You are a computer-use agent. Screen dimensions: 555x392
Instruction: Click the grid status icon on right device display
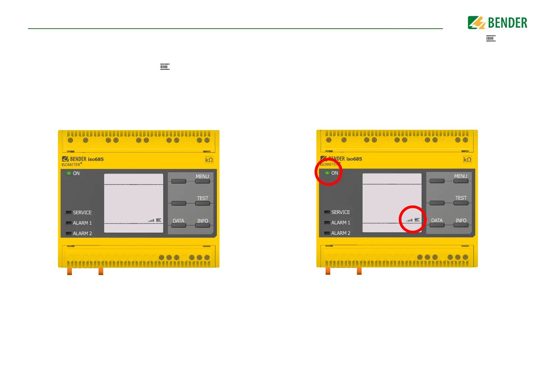point(417,220)
